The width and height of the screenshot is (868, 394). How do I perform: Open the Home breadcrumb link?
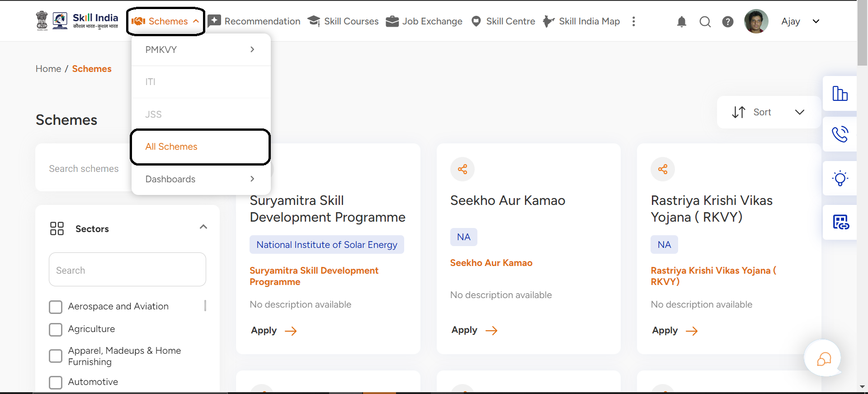coord(48,69)
